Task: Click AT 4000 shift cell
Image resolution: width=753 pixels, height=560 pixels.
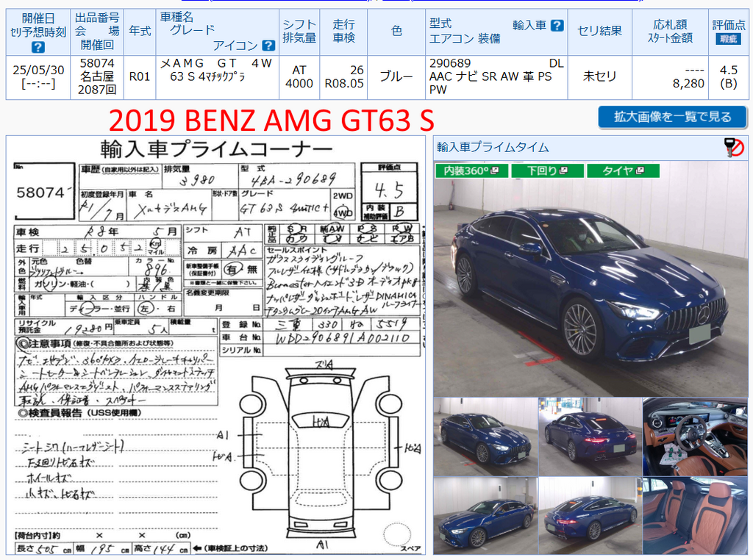Action: tap(299, 76)
